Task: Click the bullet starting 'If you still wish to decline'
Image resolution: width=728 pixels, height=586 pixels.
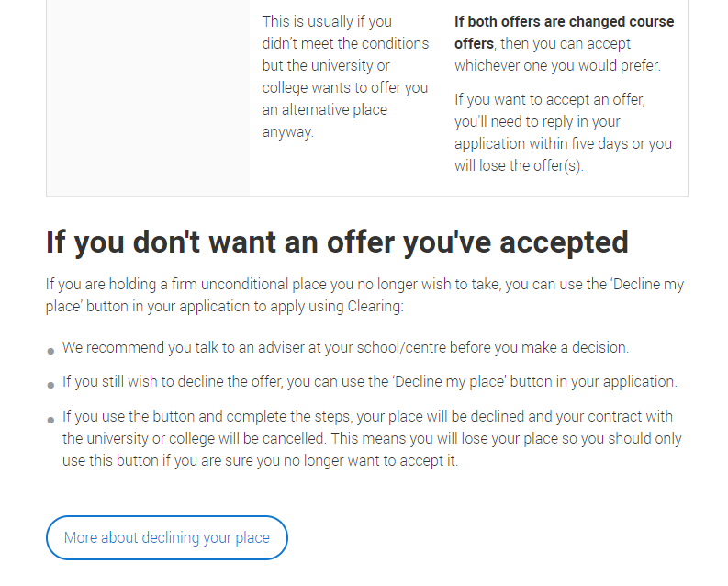Action: point(370,382)
